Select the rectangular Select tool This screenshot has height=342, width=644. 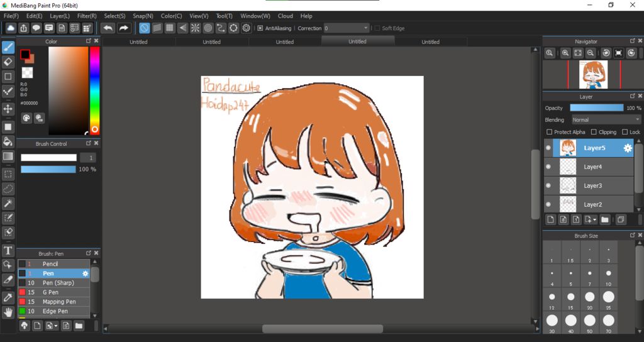click(x=8, y=174)
